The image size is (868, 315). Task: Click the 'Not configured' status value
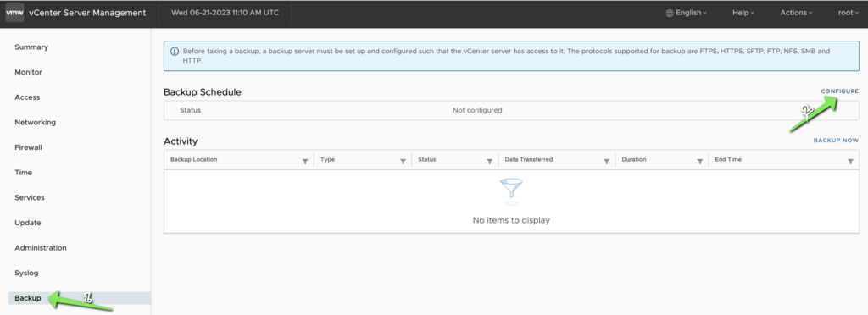(477, 110)
